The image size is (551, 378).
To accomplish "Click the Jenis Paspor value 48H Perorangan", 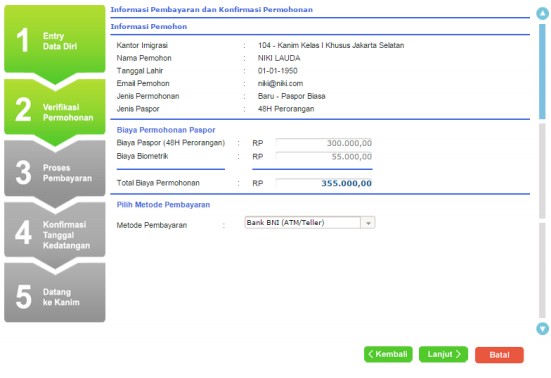I will (286, 109).
